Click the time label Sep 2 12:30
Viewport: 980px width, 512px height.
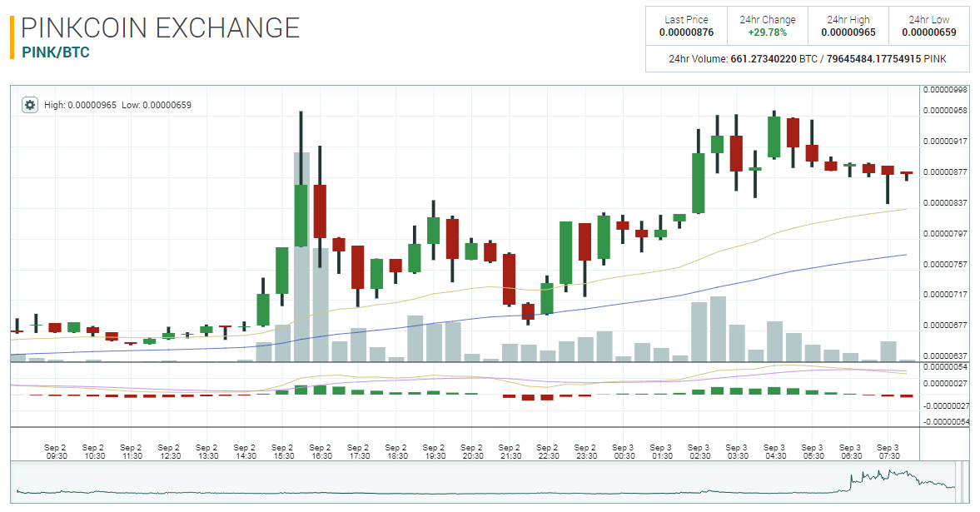point(169,451)
